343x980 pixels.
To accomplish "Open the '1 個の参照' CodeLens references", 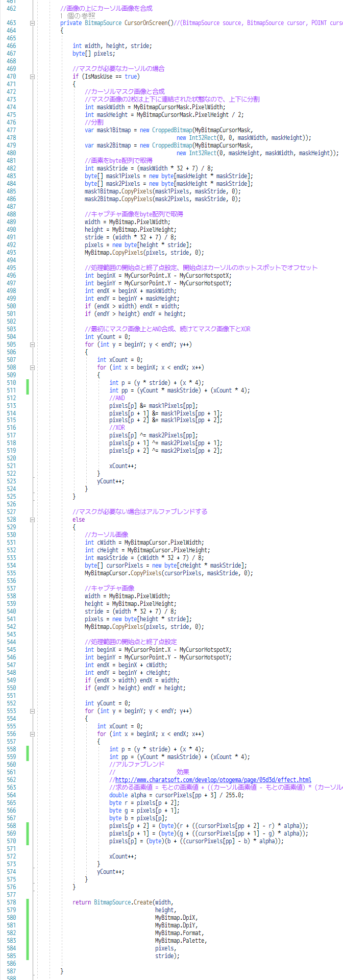I will point(78,16).
